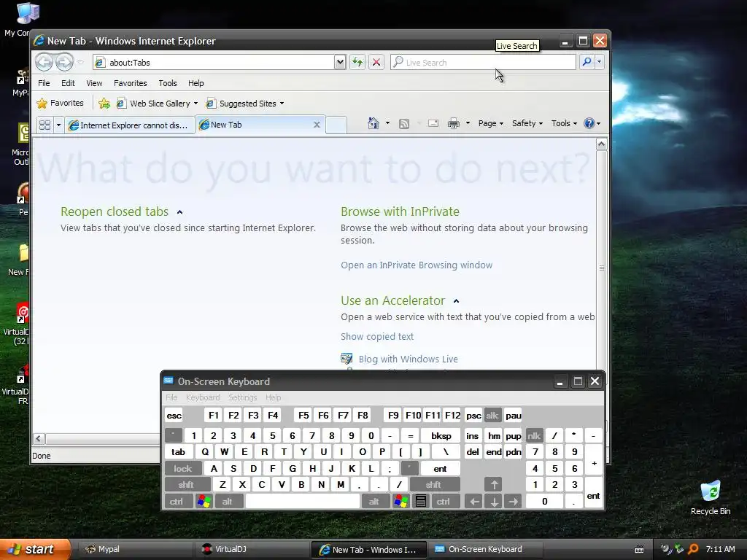
Task: Switch to 'Internet Explorer cannot dis...' tab
Action: 130,125
